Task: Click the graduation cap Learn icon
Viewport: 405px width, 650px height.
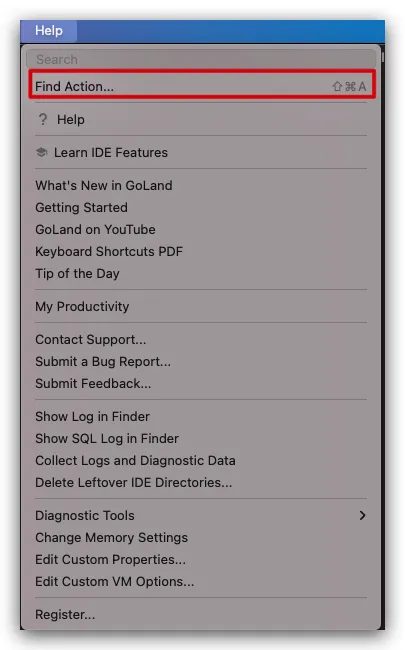Action: pos(41,152)
